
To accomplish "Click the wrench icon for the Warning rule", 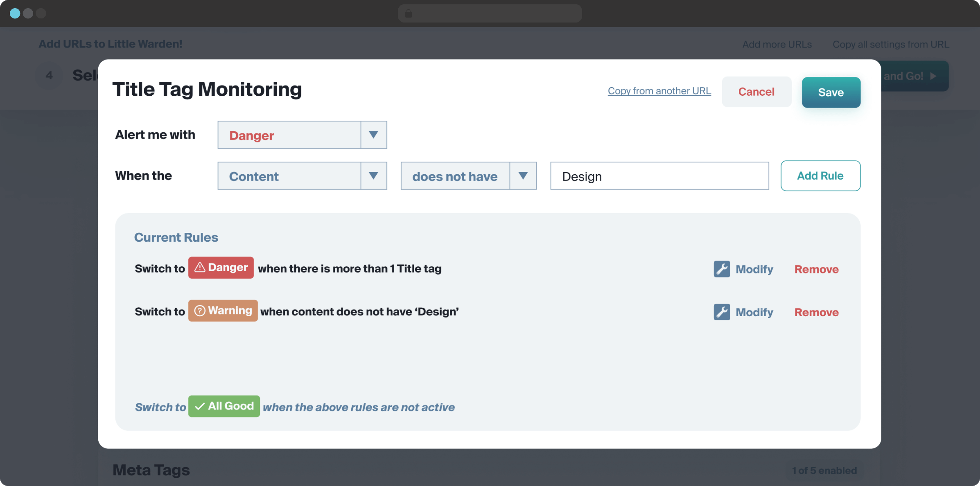I will click(x=722, y=312).
